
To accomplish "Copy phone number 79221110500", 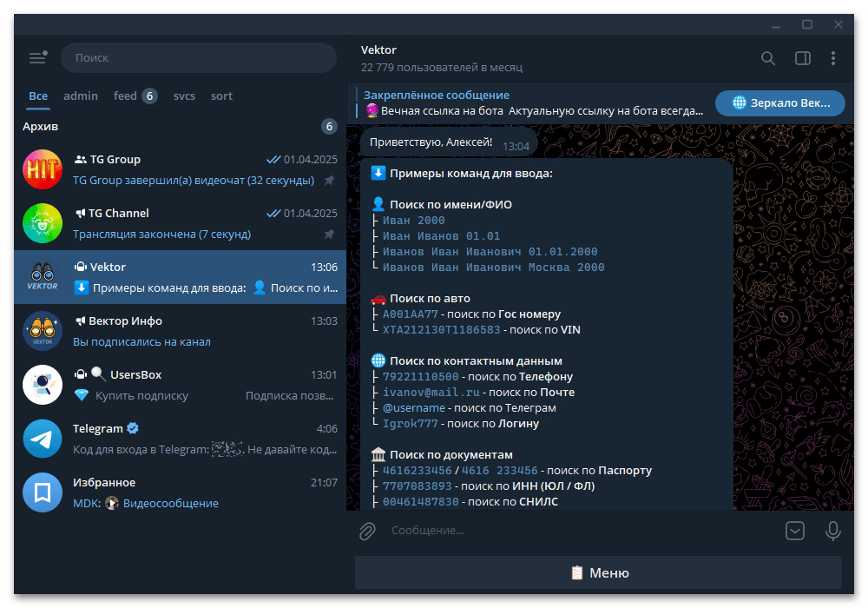I will pos(421,377).
